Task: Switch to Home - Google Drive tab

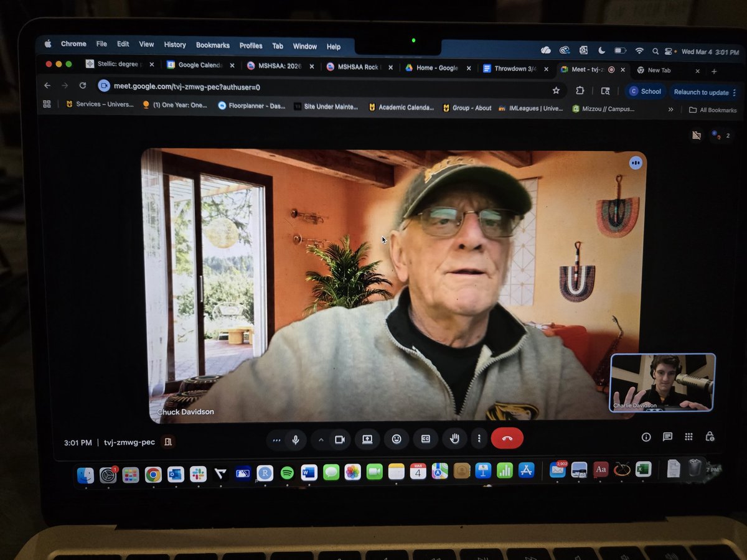Action: [438, 68]
